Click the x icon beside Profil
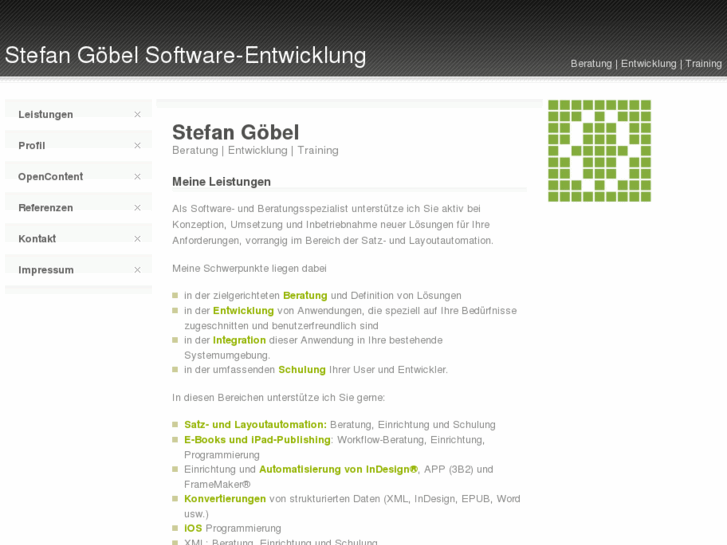Image resolution: width=727 pixels, height=545 pixels. pyautogui.click(x=137, y=146)
